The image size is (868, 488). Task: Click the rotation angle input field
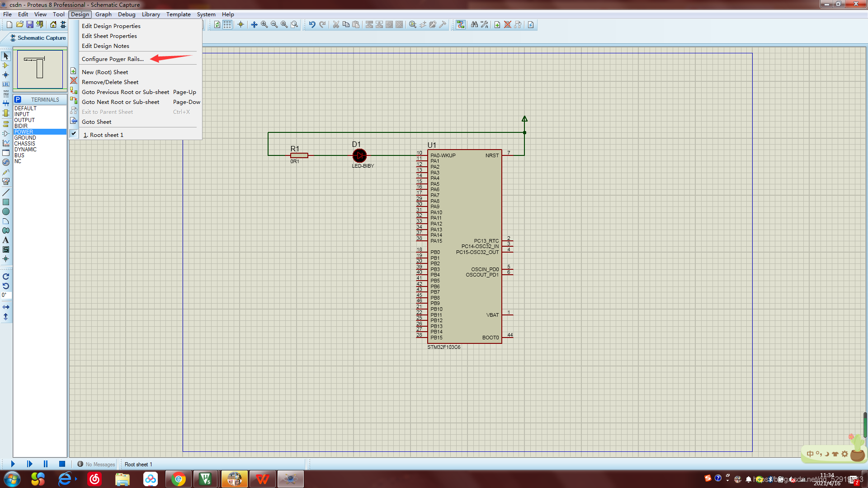[x=6, y=295]
